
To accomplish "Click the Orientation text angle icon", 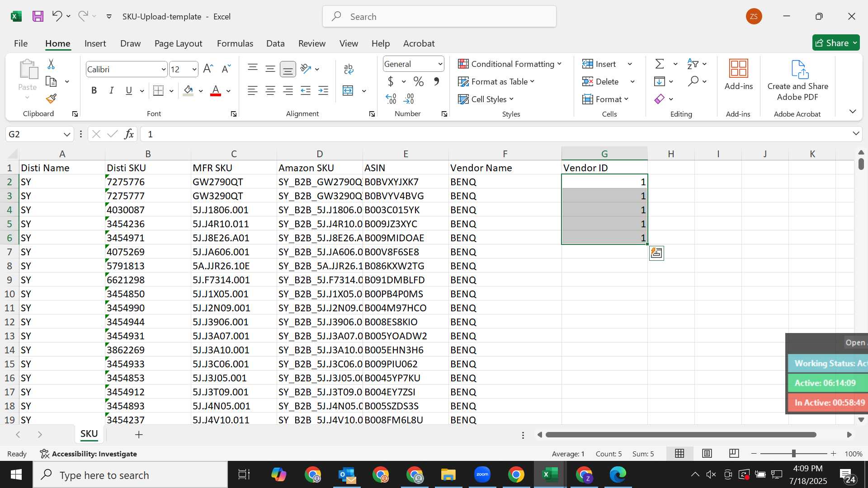I will click(x=306, y=69).
